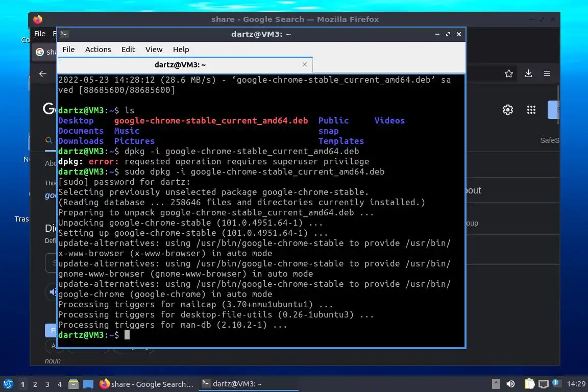Open Firefox hamburger application menu
Screen dimensions: 588x392
point(547,73)
